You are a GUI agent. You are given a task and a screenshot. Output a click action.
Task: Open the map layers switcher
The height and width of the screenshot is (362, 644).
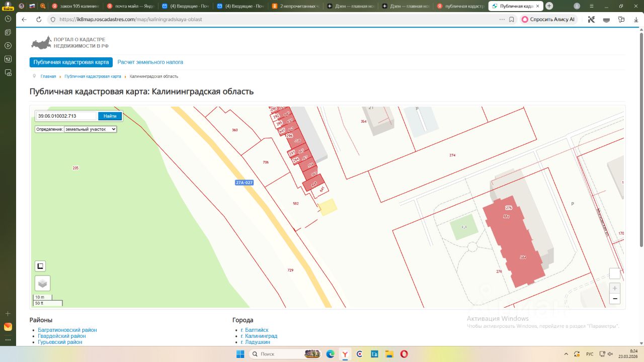coord(42,284)
